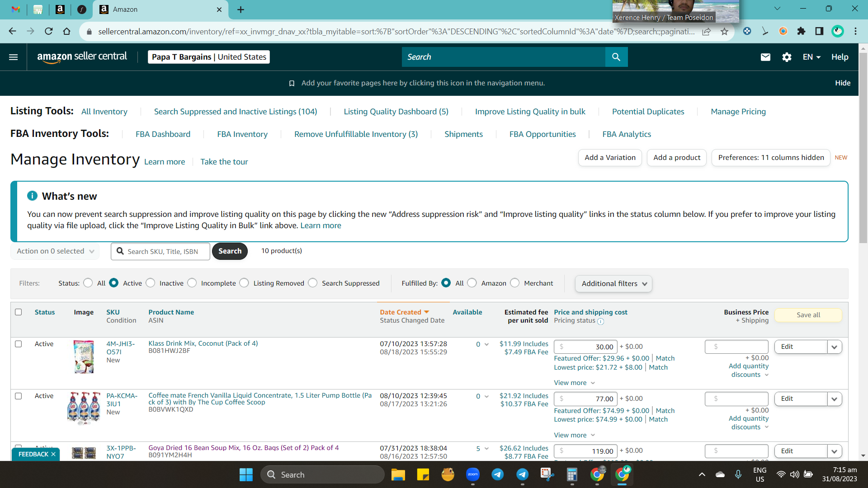This screenshot has height=488, width=868.
Task: Check the select-all checkbox in table header
Action: [19, 312]
